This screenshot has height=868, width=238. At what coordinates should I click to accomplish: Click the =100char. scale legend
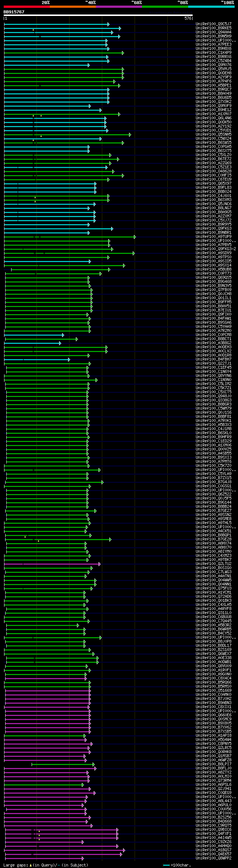pos(177,865)
